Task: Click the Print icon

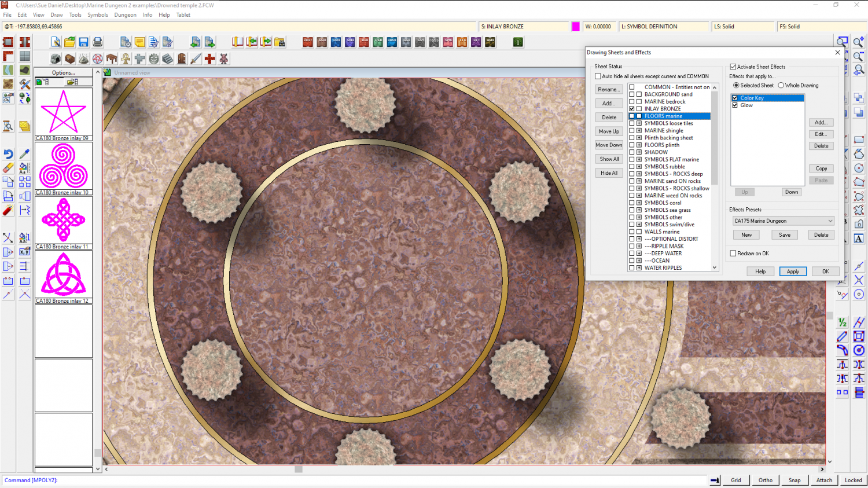Action: pyautogui.click(x=97, y=42)
